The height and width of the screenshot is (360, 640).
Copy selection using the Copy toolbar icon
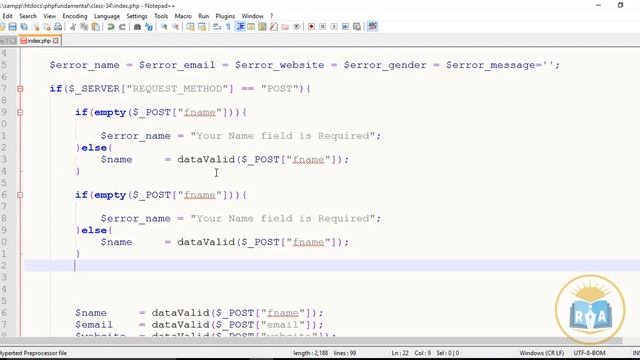[x=84, y=27]
